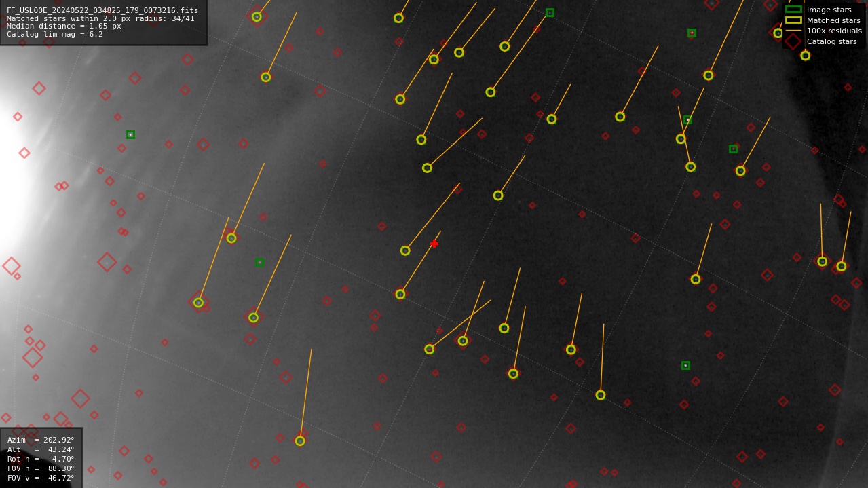Click the 'Matched stars' legend label
The image size is (868, 488).
[833, 20]
